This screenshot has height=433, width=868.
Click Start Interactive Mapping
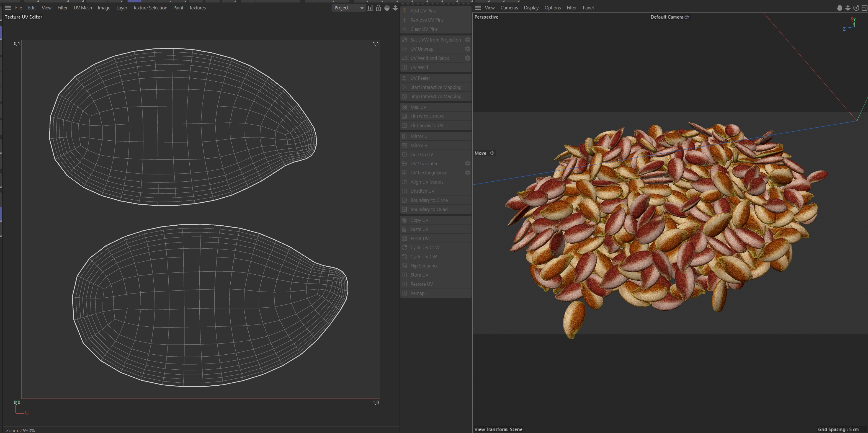click(436, 87)
